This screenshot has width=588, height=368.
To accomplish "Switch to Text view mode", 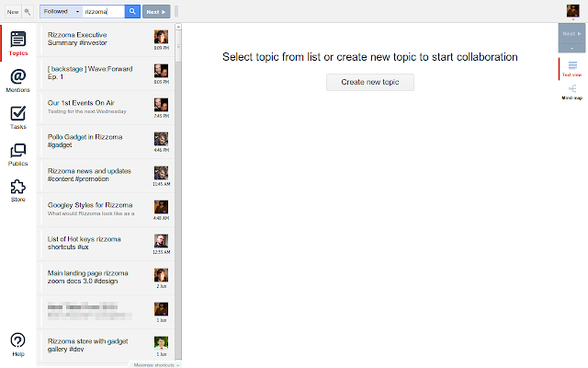I will (571, 69).
